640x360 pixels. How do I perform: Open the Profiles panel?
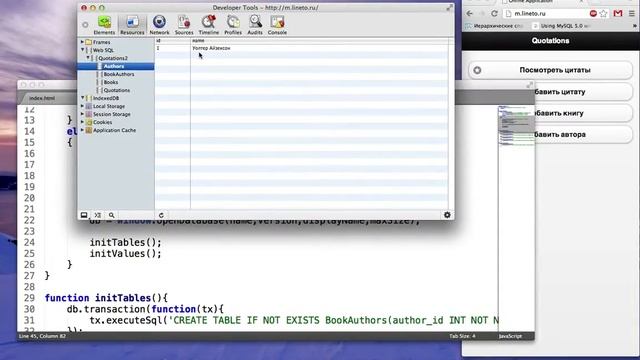[x=233, y=25]
